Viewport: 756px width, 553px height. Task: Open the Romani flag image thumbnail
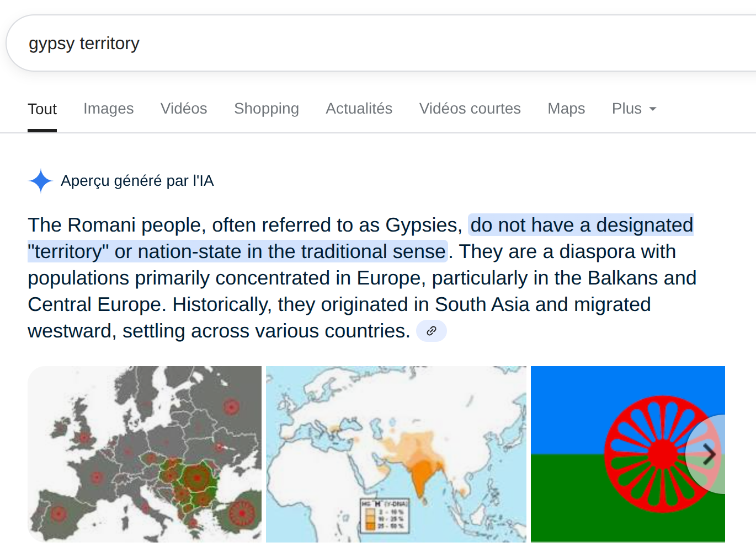[x=628, y=454]
